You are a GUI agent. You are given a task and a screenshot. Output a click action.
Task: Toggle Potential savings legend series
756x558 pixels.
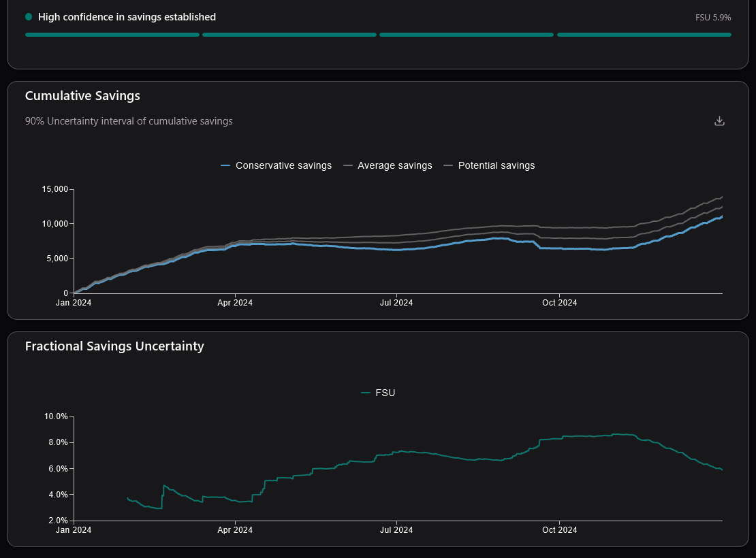(489, 165)
